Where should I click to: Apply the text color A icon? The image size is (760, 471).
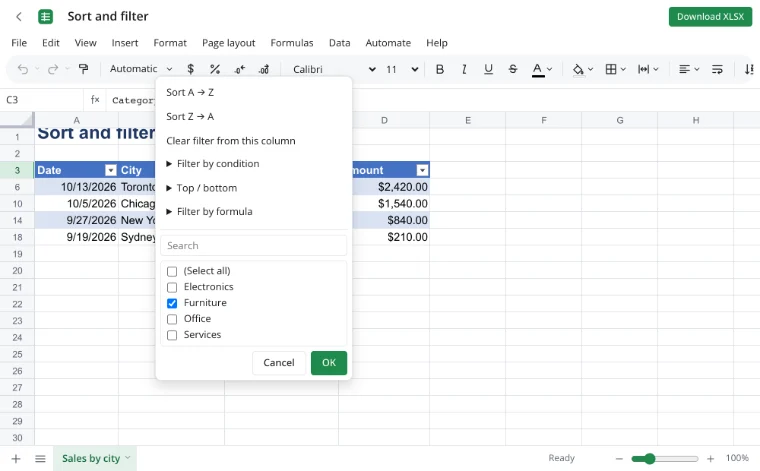pos(538,69)
